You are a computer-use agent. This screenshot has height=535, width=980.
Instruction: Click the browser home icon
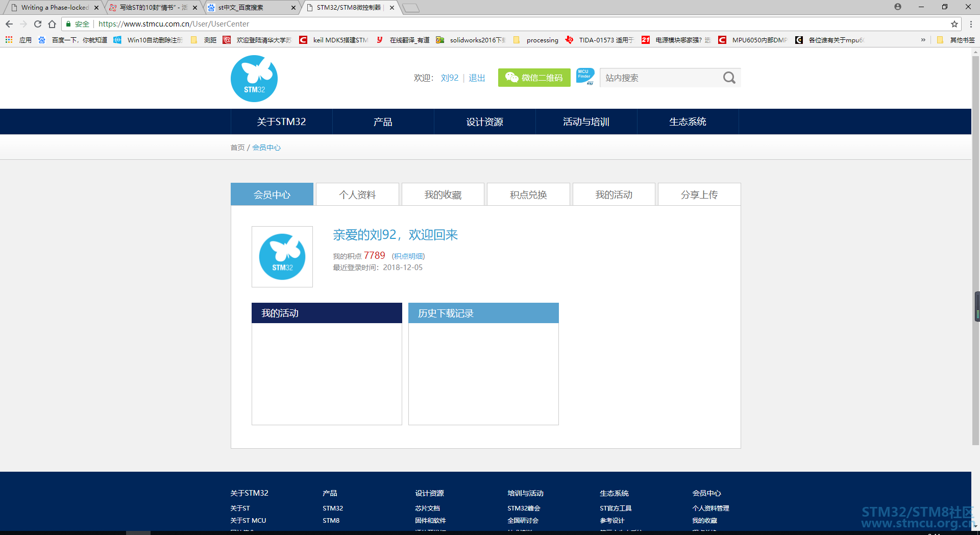52,24
